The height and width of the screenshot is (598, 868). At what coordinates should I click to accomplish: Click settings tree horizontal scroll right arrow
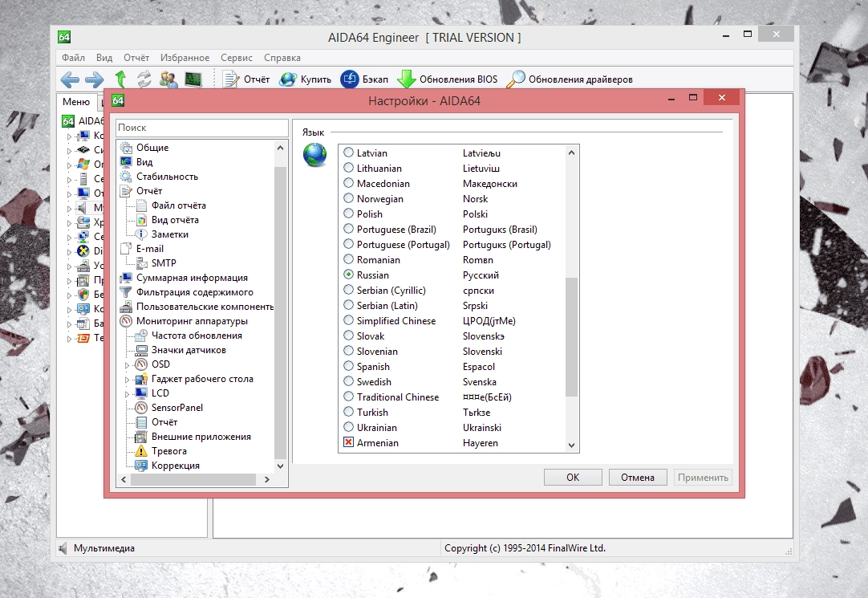[x=267, y=479]
